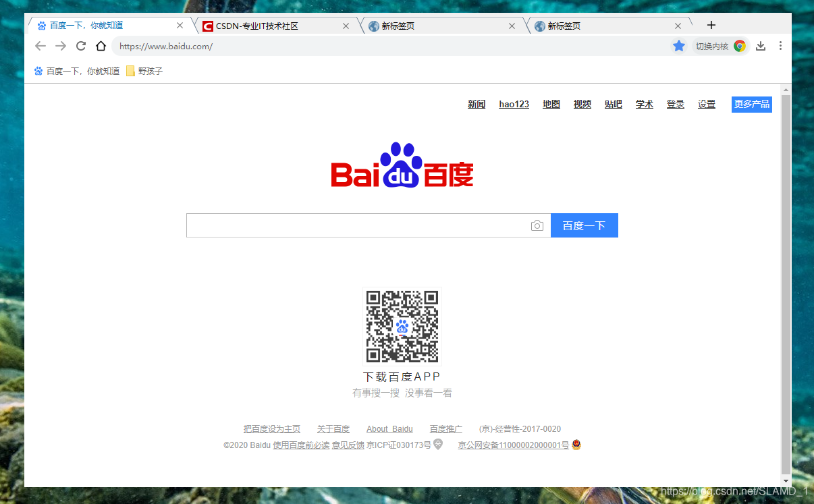Reload the page with the refresh icon
The width and height of the screenshot is (814, 504).
tap(81, 46)
